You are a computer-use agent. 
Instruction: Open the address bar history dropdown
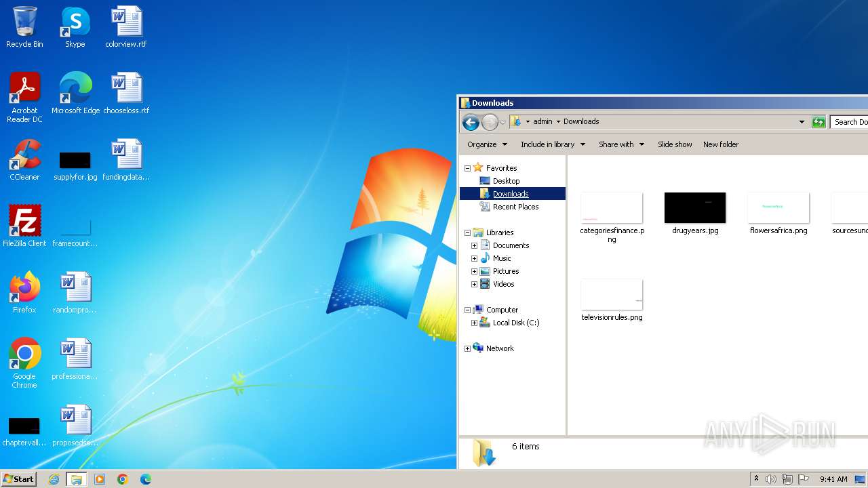point(802,122)
